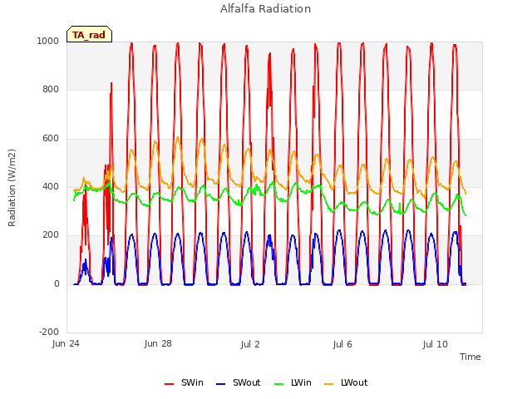Click the 400 y-axis tick label
532x399 pixels.
pyautogui.click(x=51, y=186)
